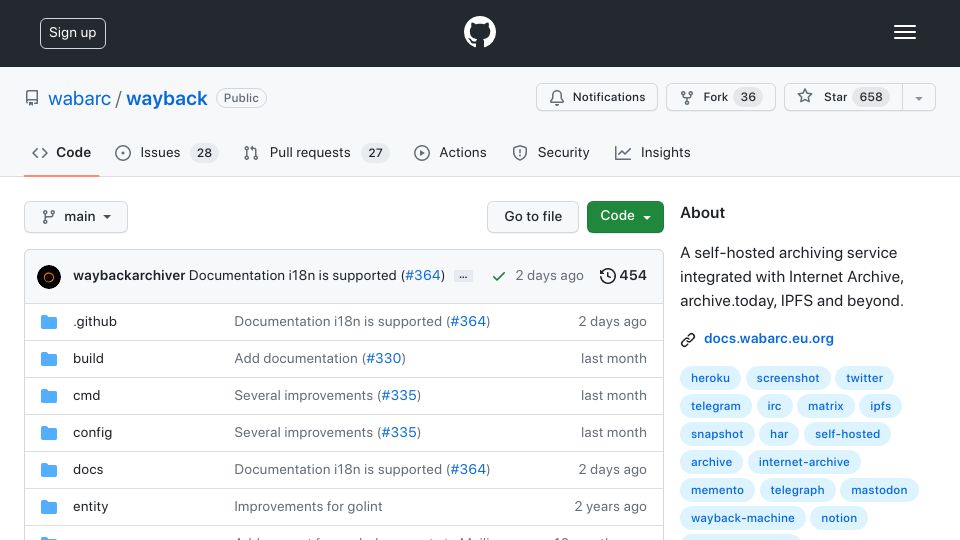The width and height of the screenshot is (960, 540).
Task: Expand the Star lists dropdown arrow
Action: point(918,98)
